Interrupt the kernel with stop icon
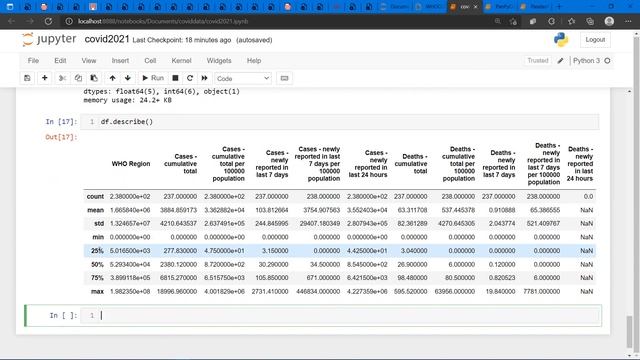This screenshot has width=640, height=360. (x=175, y=78)
